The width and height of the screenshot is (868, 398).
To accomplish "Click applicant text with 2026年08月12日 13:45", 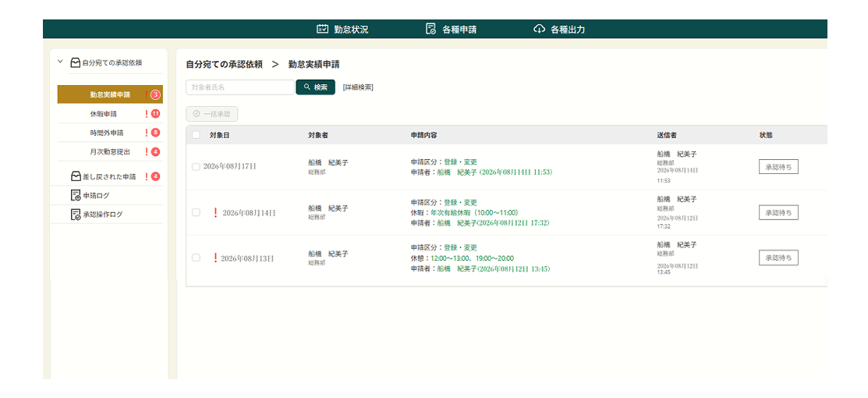I will [x=480, y=268].
